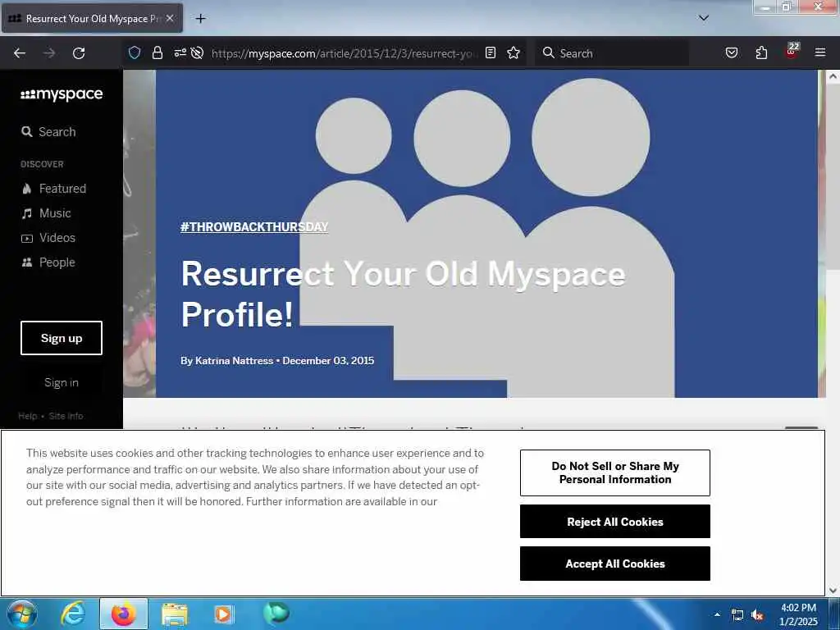
Task: Click the extension icon with badge 22
Action: [x=792, y=51]
